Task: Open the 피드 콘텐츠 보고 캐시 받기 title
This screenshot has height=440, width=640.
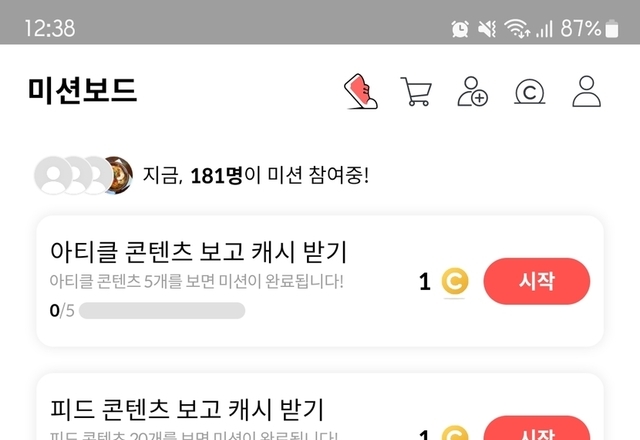Action: (x=187, y=409)
